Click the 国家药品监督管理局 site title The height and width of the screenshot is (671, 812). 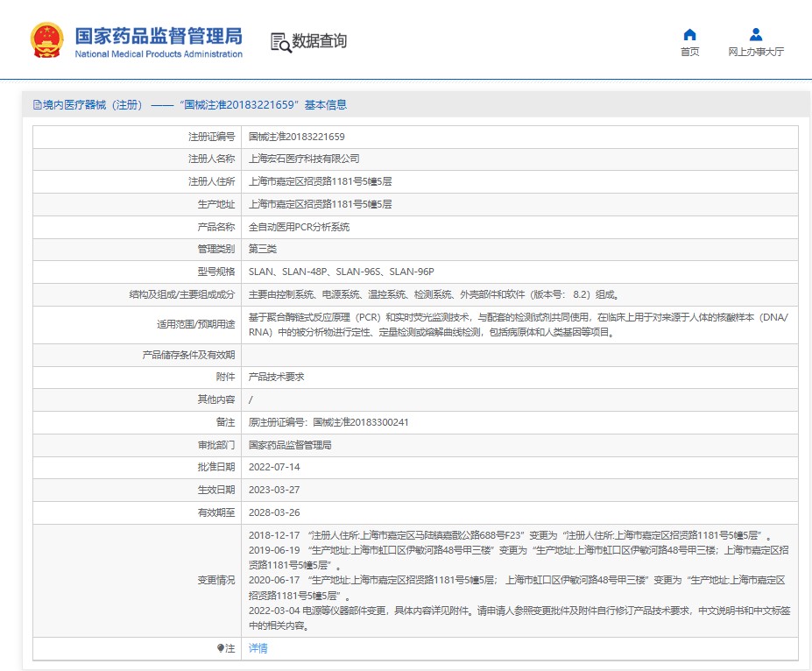[159, 36]
